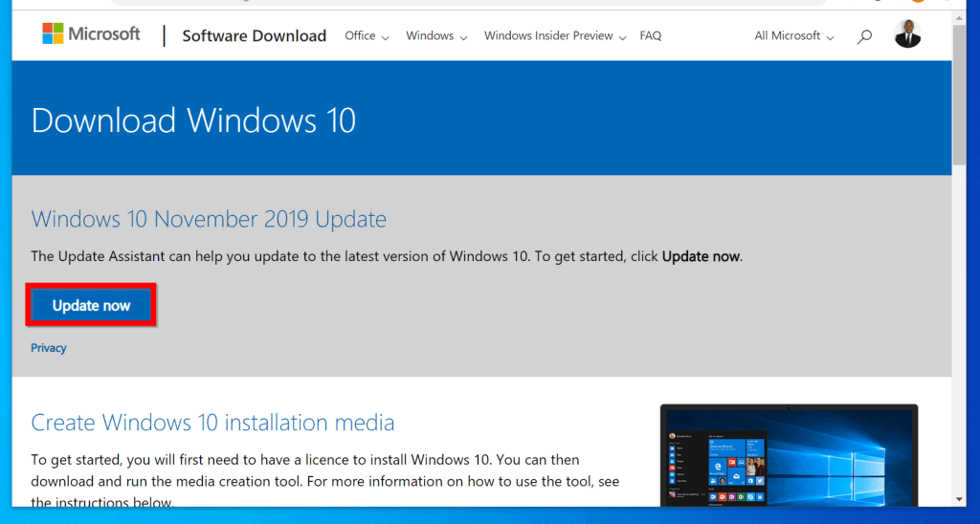
Task: Open the user profile avatar
Action: click(907, 33)
